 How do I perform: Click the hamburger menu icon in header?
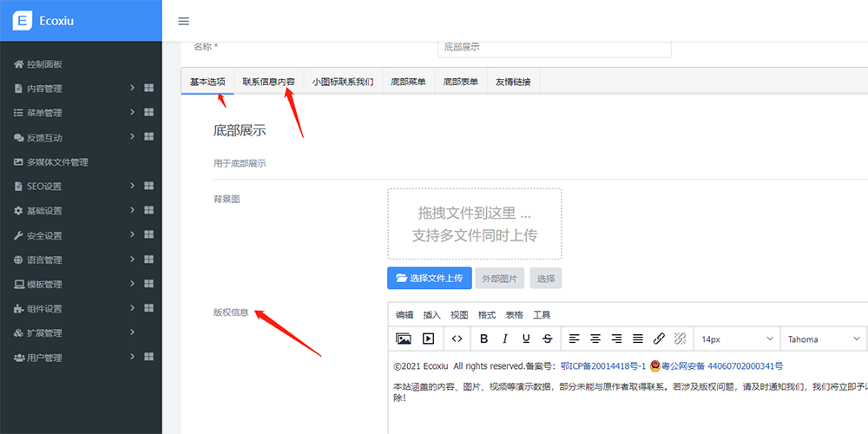coord(183,21)
